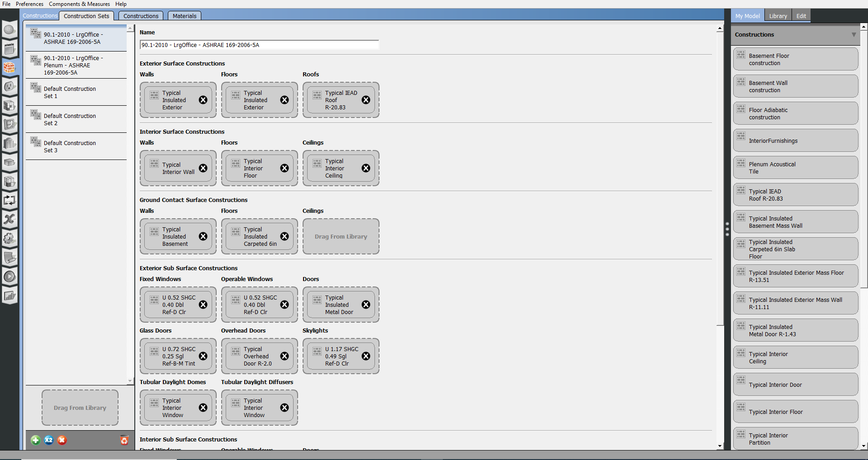Select Default Construction Set 2
The height and width of the screenshot is (460, 868).
tap(70, 119)
